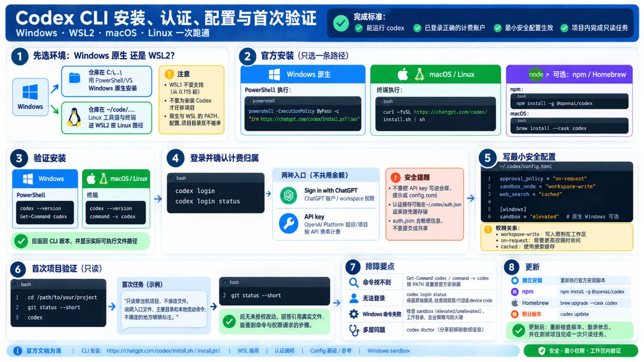Click the blue wrench icon beside API key
The height and width of the screenshot is (362, 644).
288,223
